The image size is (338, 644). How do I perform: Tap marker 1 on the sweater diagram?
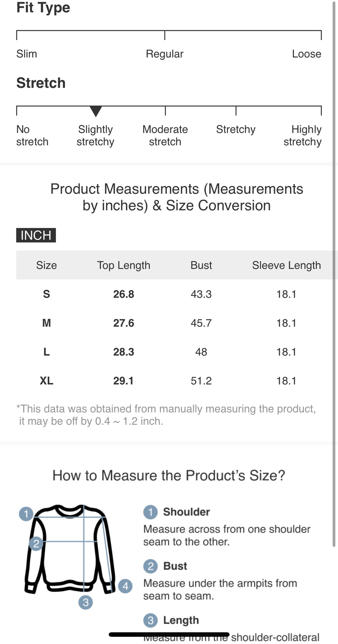(x=26, y=514)
